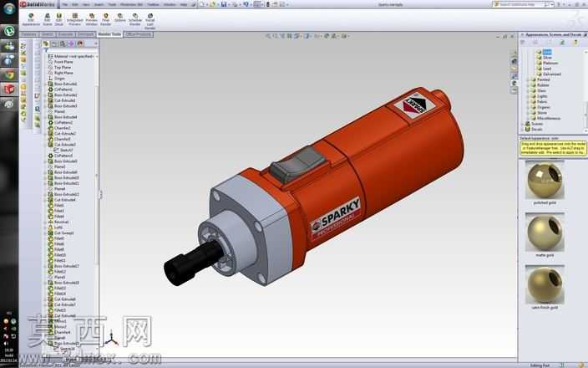Open Chrome from the taskbar
The width and height of the screenshot is (588, 368).
(9, 74)
